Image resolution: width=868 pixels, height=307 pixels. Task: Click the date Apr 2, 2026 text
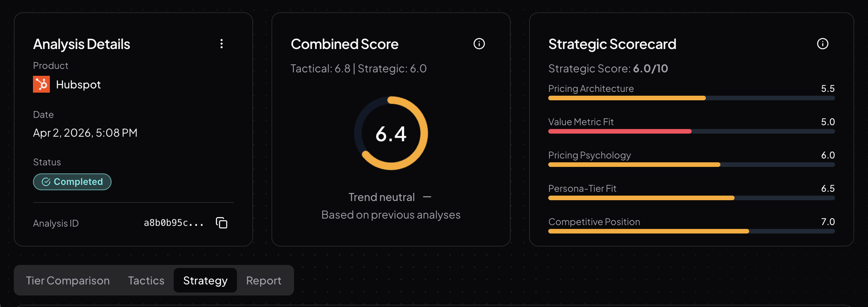point(85,132)
